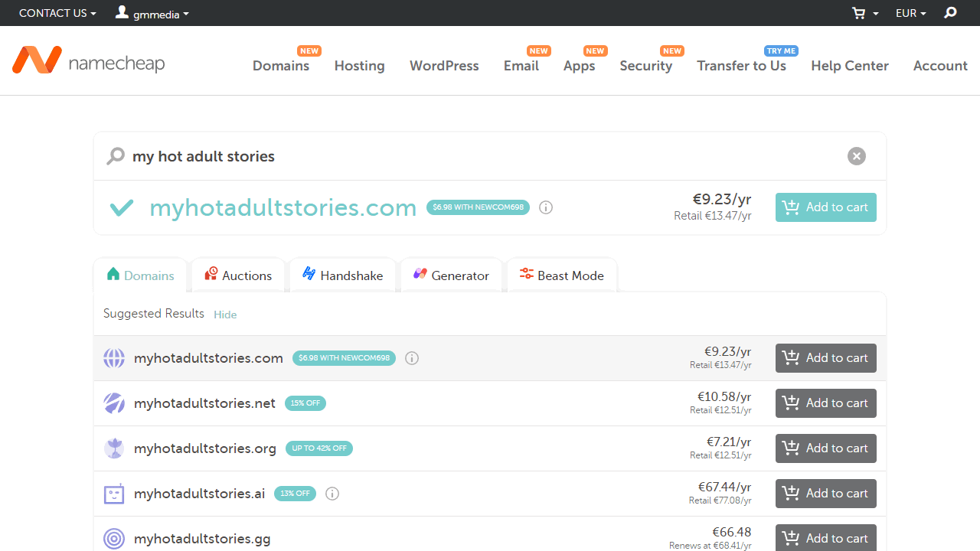
Task: Open the WordPress navigation menu
Action: [x=444, y=66]
